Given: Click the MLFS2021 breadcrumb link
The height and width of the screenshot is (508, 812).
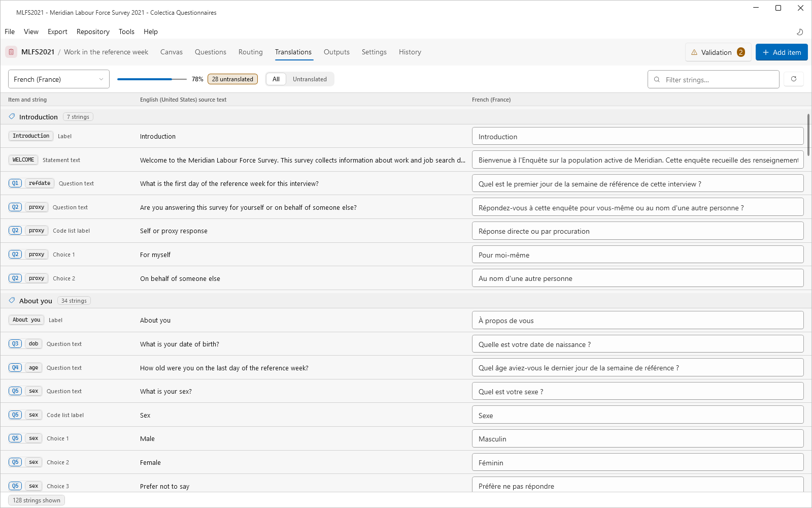Looking at the screenshot, I should (38, 52).
